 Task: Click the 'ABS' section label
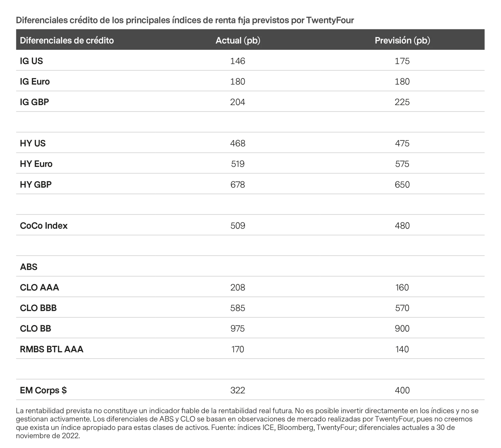29,267
